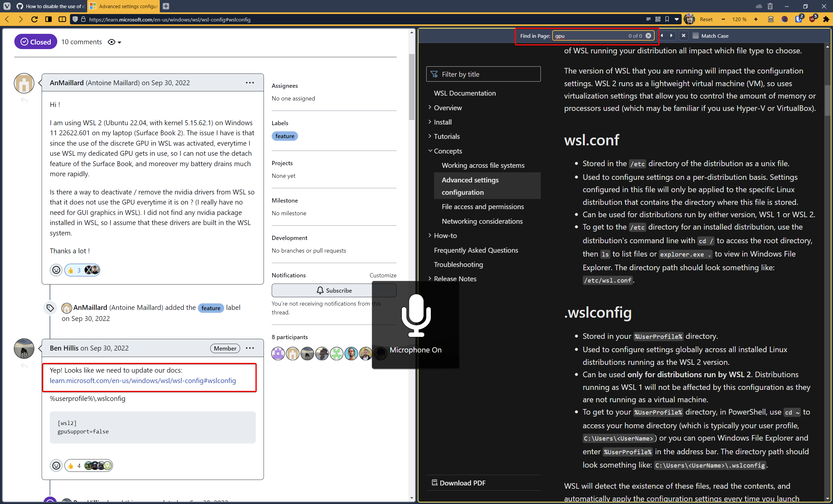The height and width of the screenshot is (504, 833).
Task: Enable Match Case in Find in Page
Action: [x=696, y=35]
